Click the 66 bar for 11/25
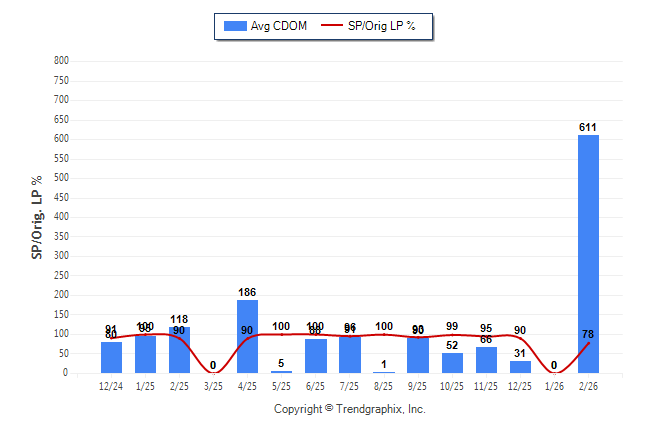 point(486,360)
